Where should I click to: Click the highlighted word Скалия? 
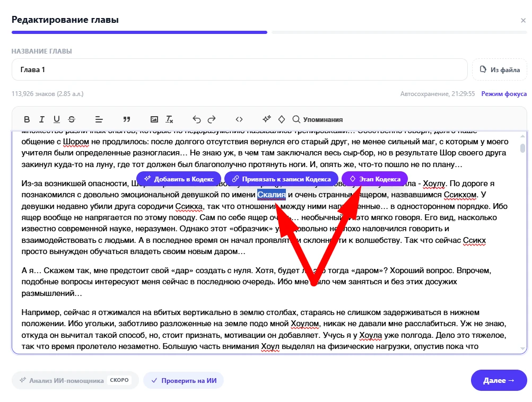click(x=272, y=195)
